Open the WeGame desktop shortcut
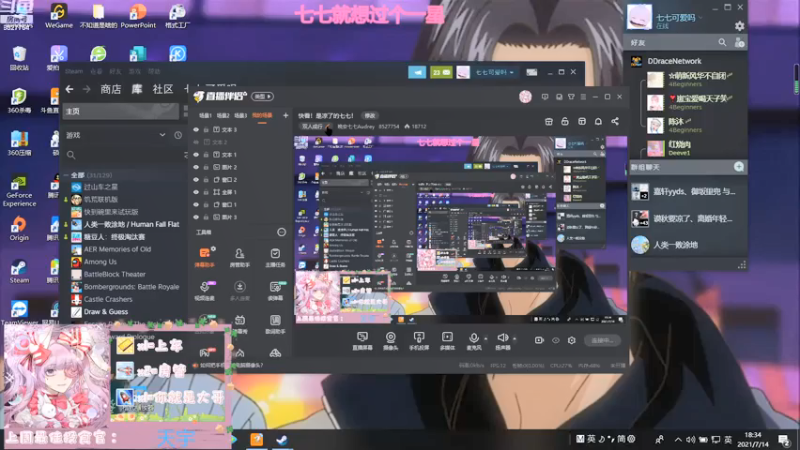 pos(58,15)
